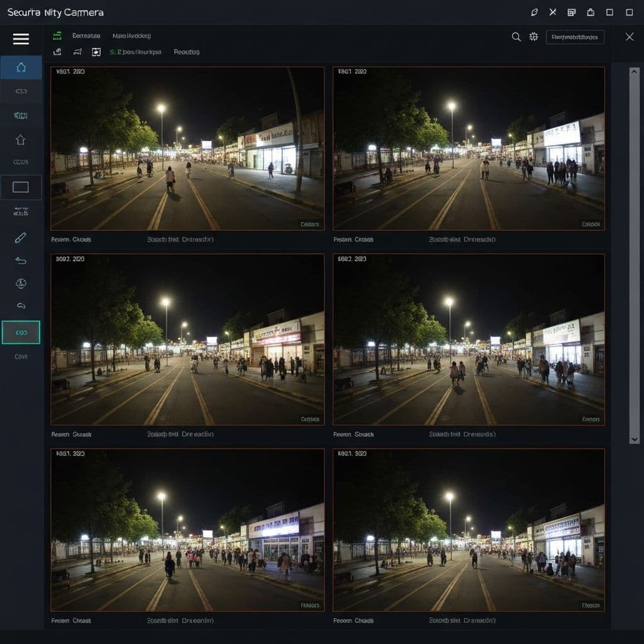Click the scrollbar up arrow at top
The image size is (644, 644).
point(634,71)
